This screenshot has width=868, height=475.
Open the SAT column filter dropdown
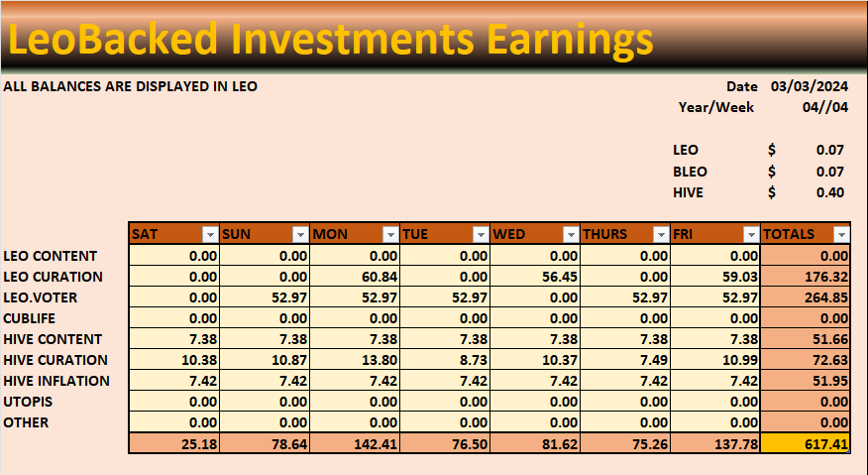point(210,234)
